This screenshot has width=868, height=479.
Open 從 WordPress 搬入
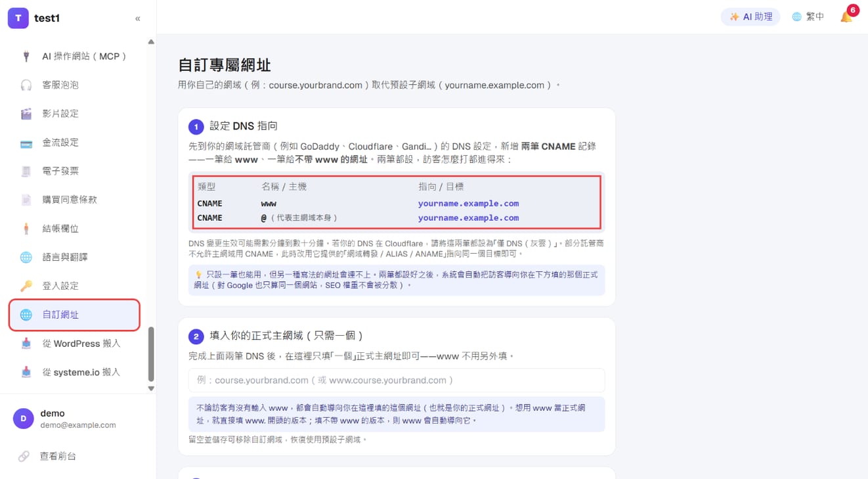(x=74, y=344)
